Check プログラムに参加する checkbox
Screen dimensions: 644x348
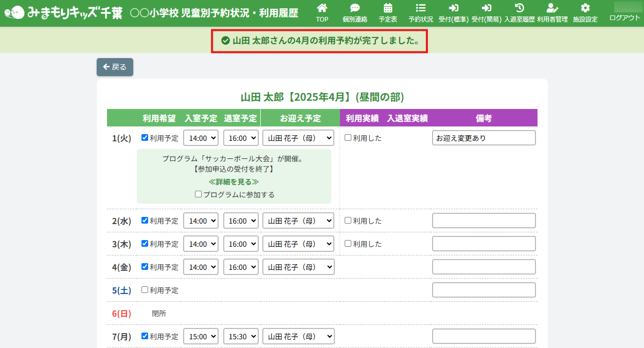[198, 194]
